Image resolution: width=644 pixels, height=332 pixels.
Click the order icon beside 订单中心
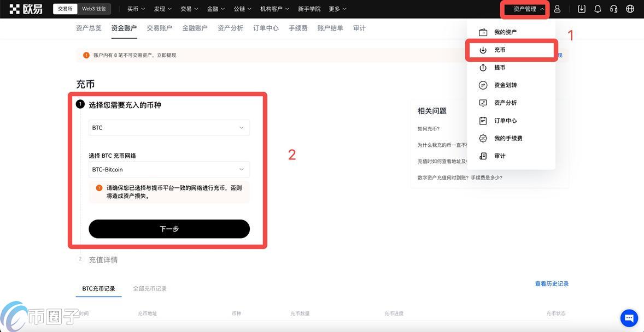(x=483, y=121)
